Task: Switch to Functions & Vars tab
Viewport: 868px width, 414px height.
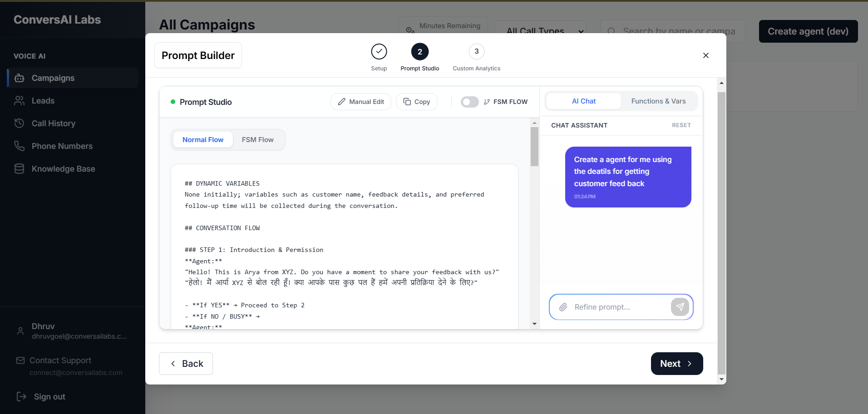Action: coord(658,101)
